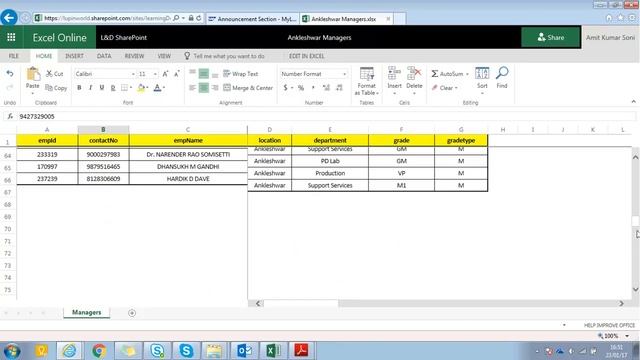The image size is (640, 360).
Task: Set top vertical alignment
Action: (x=192, y=73)
